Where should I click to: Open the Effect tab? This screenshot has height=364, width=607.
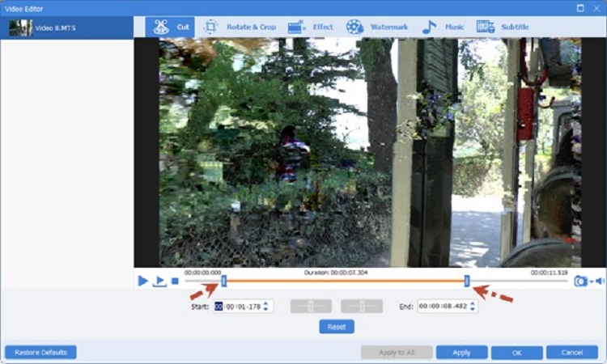[310, 27]
